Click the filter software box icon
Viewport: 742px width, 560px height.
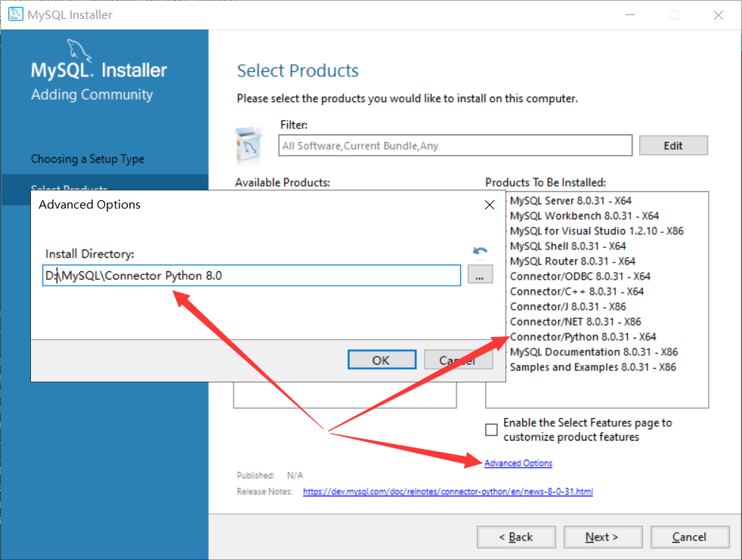249,144
